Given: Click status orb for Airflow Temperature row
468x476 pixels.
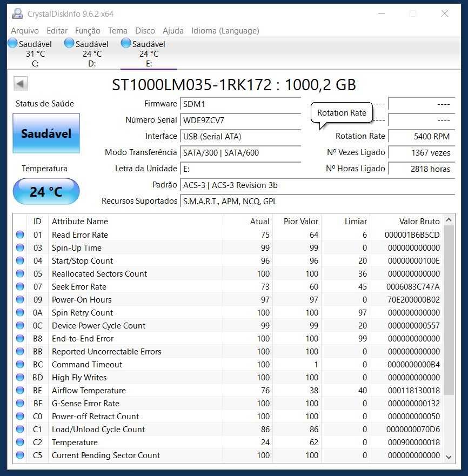Looking at the screenshot, I should pyautogui.click(x=20, y=391).
